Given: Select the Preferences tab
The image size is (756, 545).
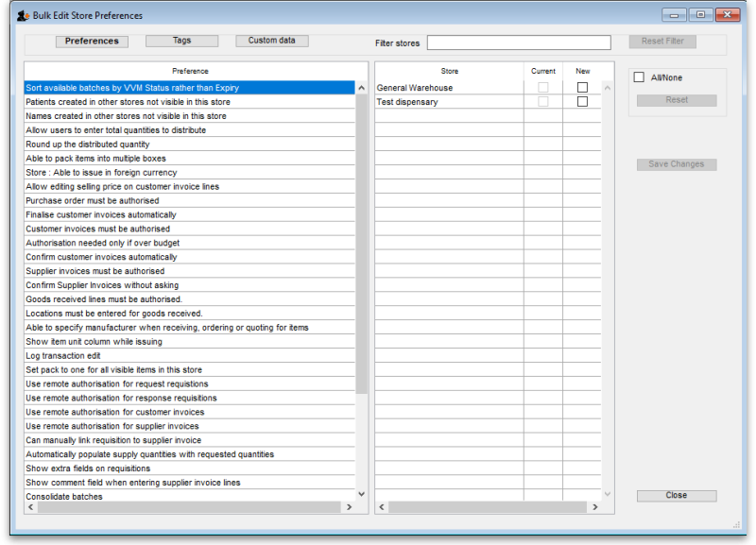Looking at the screenshot, I should click(92, 42).
